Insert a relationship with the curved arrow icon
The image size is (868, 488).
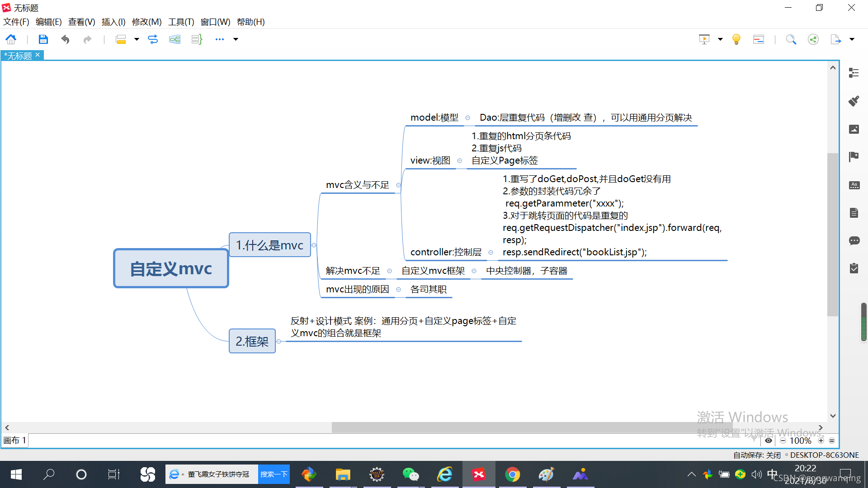point(153,39)
